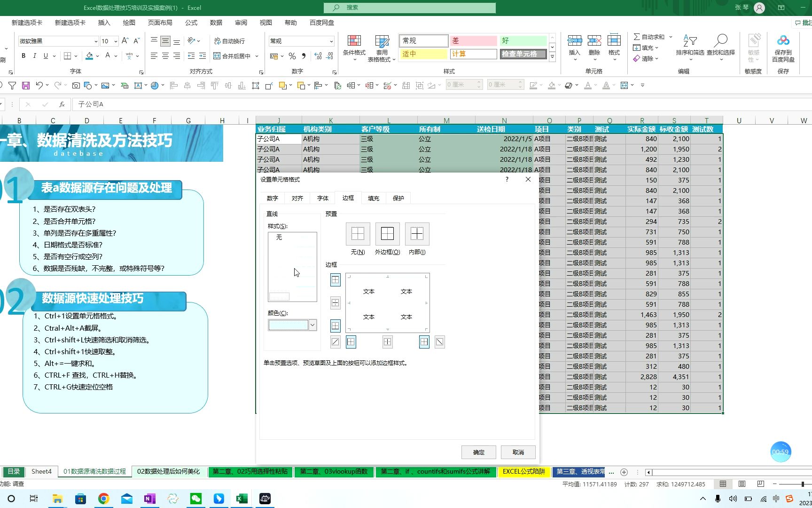Choose the Inside (内部) border preset
Image resolution: width=812 pixels, height=508 pixels.
pyautogui.click(x=417, y=234)
